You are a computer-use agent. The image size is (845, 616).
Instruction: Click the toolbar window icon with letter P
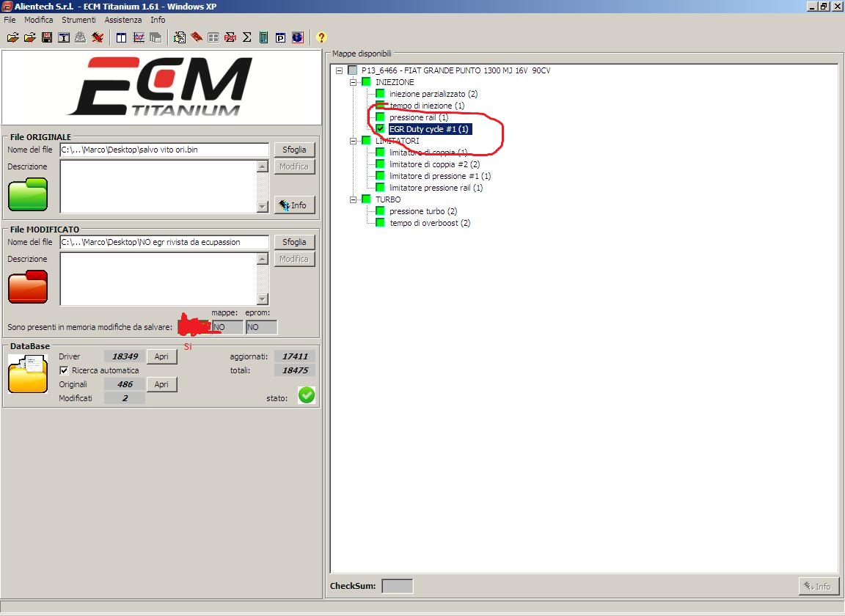280,37
